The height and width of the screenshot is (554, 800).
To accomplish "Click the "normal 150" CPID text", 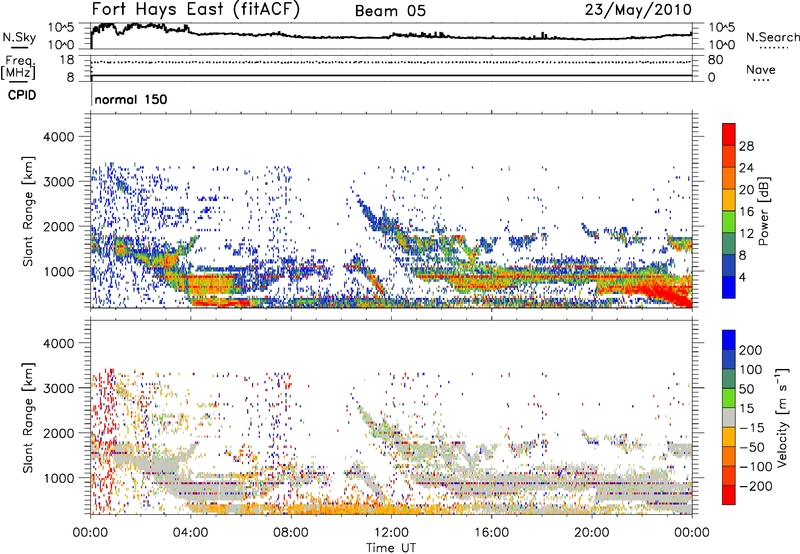I will point(131,99).
